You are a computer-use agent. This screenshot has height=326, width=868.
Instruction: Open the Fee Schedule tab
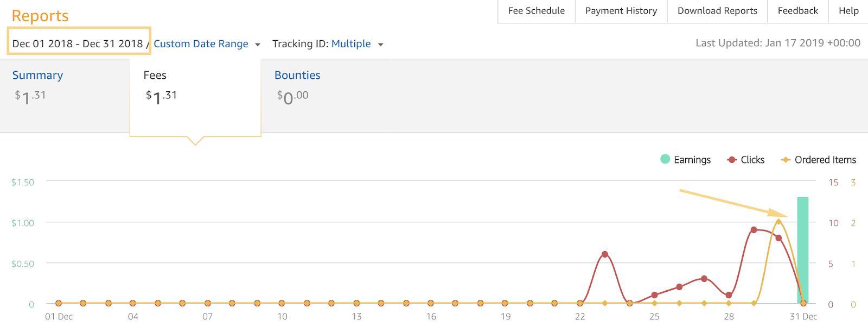[x=537, y=11]
